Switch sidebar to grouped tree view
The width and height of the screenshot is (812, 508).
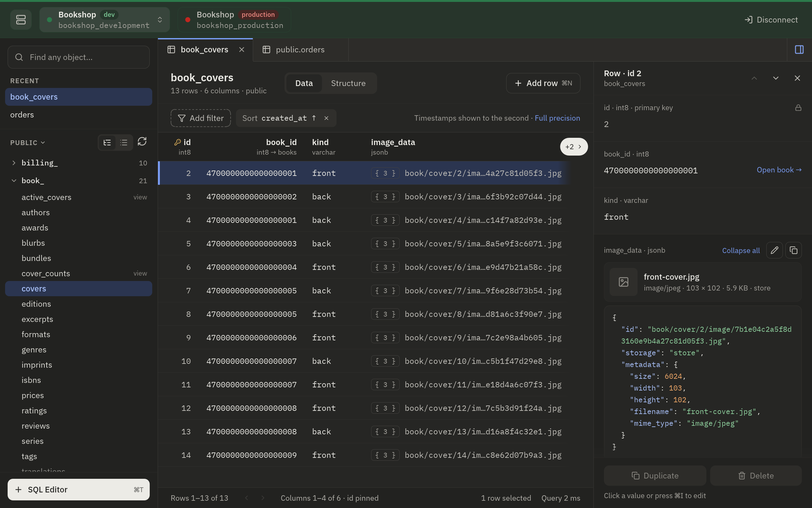pyautogui.click(x=107, y=143)
